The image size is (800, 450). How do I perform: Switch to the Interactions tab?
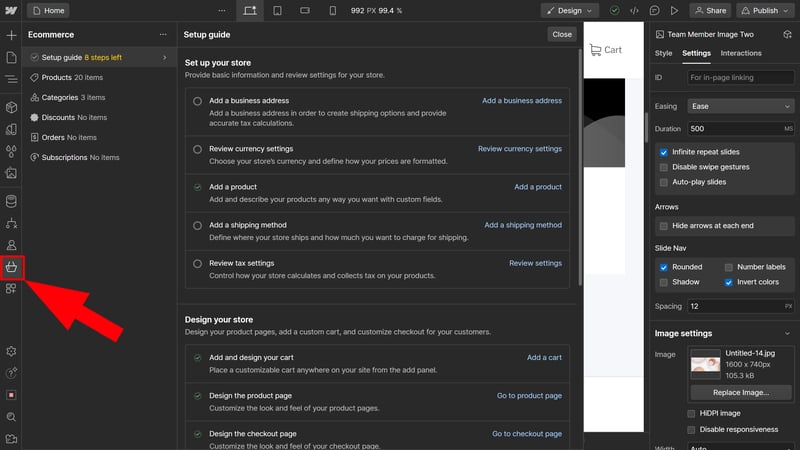pyautogui.click(x=741, y=53)
